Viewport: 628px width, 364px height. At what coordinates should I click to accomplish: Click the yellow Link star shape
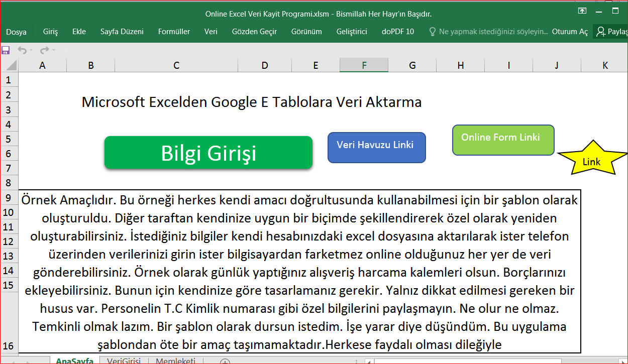click(592, 159)
